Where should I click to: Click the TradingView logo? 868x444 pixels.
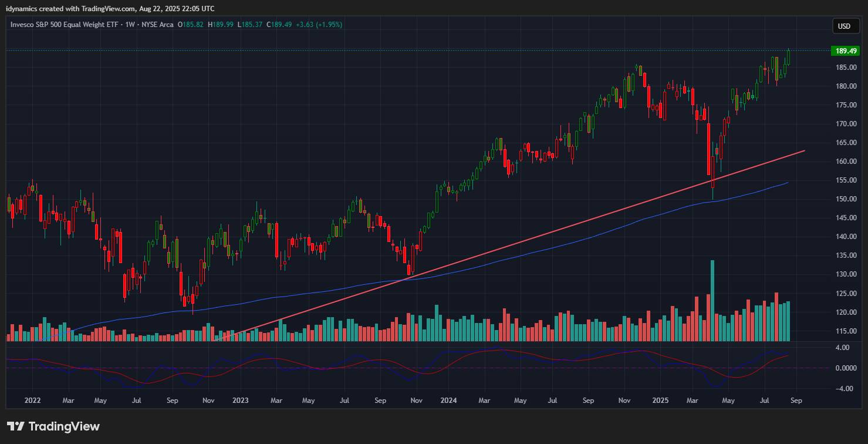pyautogui.click(x=53, y=426)
